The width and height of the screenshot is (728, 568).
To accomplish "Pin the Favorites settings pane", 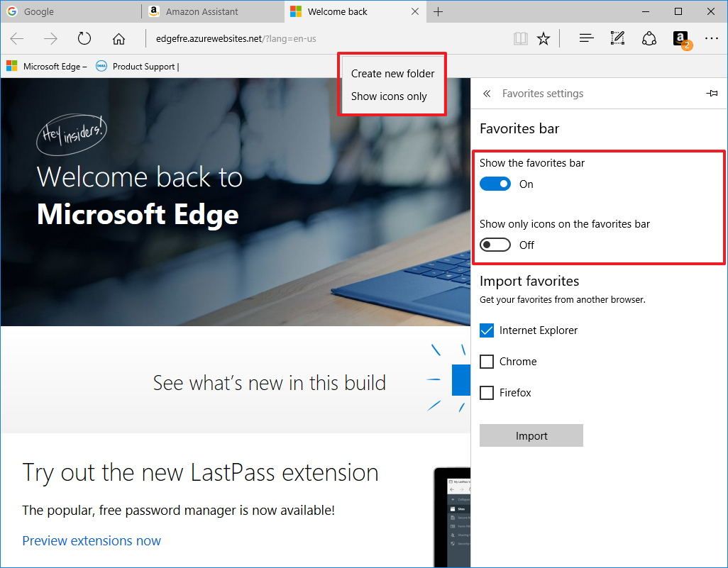I will pyautogui.click(x=712, y=93).
